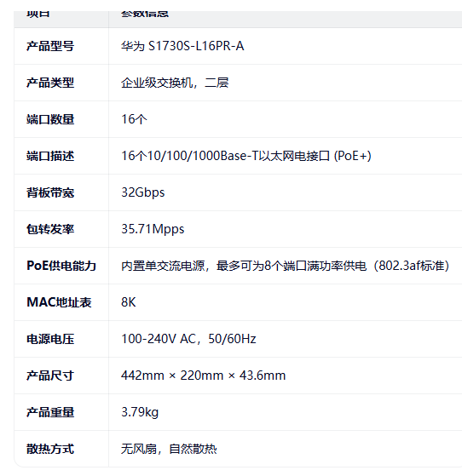Select the '散热方式' label

point(50,449)
